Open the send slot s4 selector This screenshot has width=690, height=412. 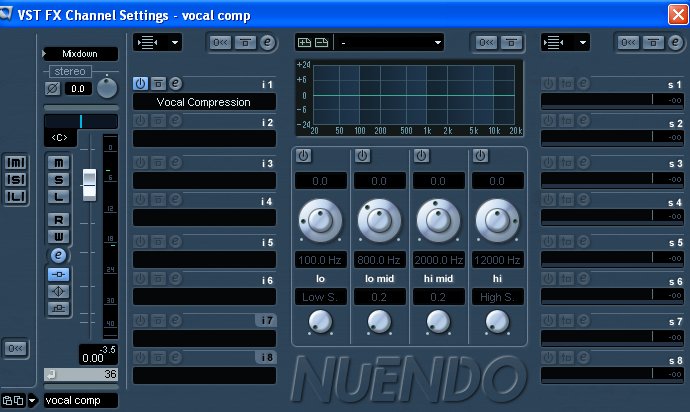pos(612,216)
